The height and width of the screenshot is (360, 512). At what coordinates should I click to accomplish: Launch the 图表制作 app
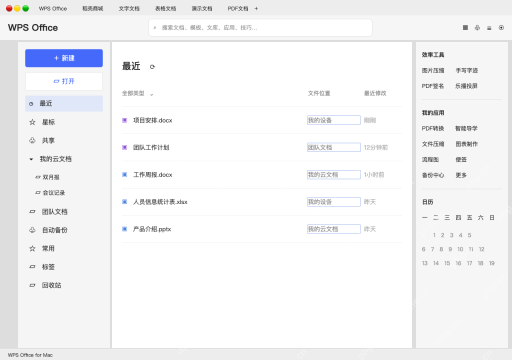pos(467,144)
